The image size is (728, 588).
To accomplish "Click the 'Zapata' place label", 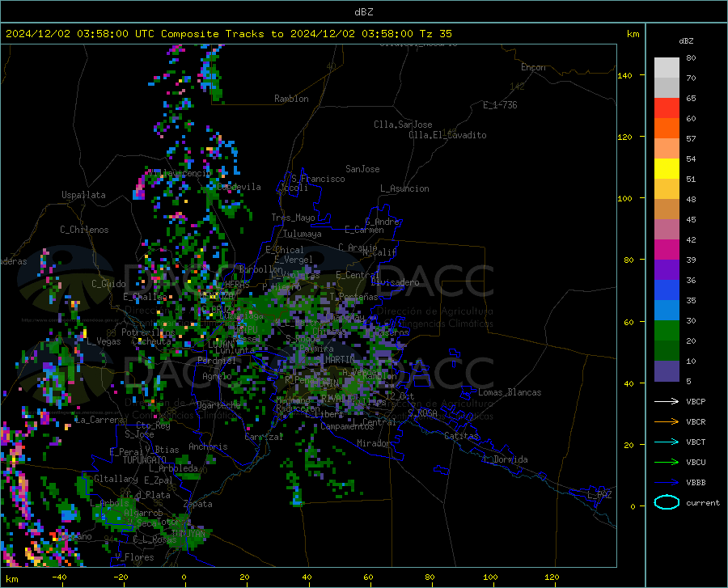I will 198,504.
